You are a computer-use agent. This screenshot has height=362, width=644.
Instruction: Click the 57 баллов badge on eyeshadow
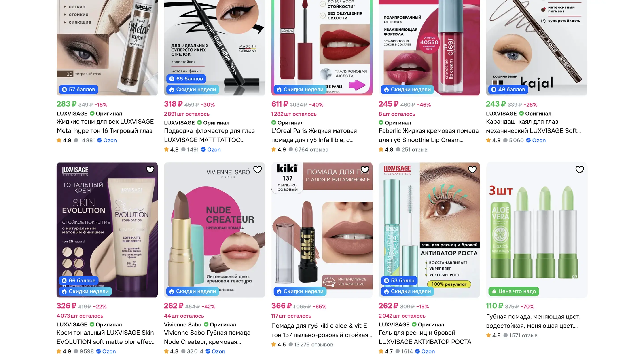[x=78, y=89]
